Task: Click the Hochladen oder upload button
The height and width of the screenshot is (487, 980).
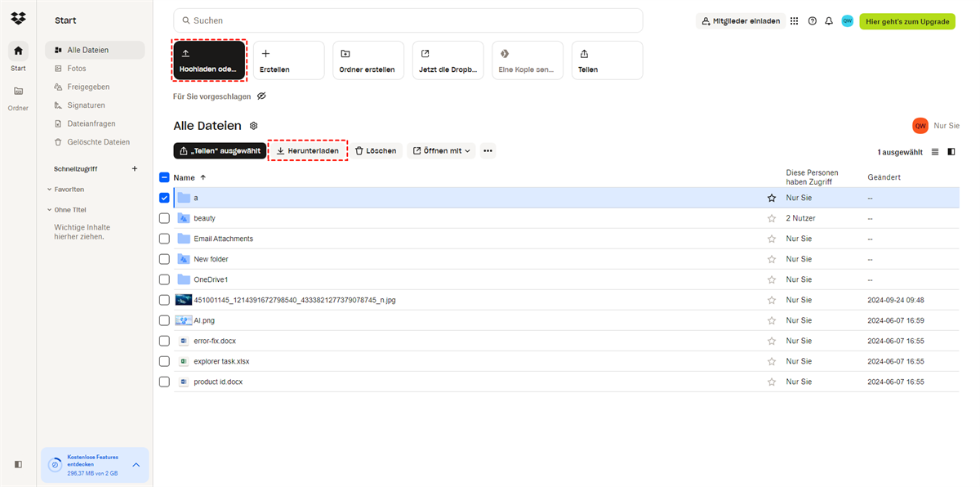Action: [209, 60]
